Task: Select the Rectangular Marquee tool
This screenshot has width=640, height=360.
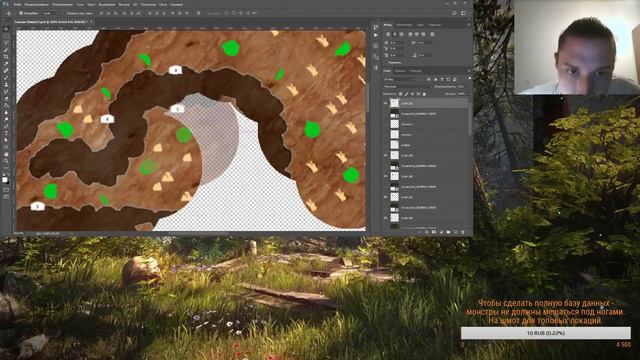Action: click(x=6, y=36)
